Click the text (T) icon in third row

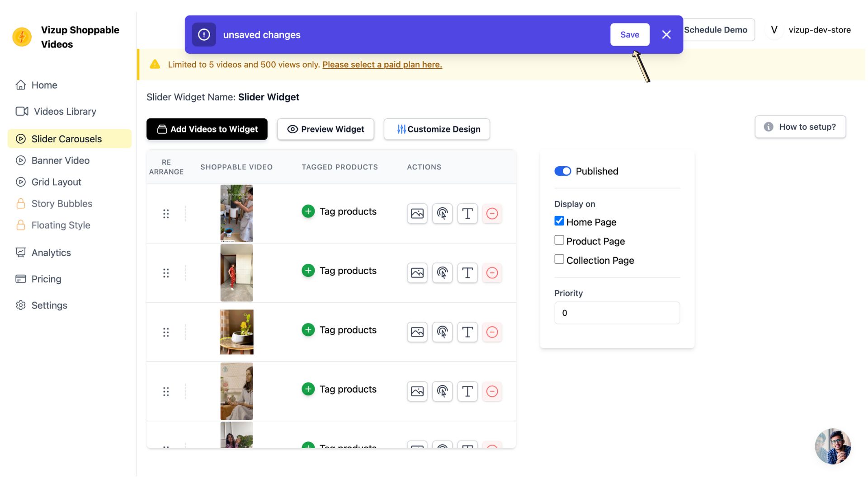[467, 332]
